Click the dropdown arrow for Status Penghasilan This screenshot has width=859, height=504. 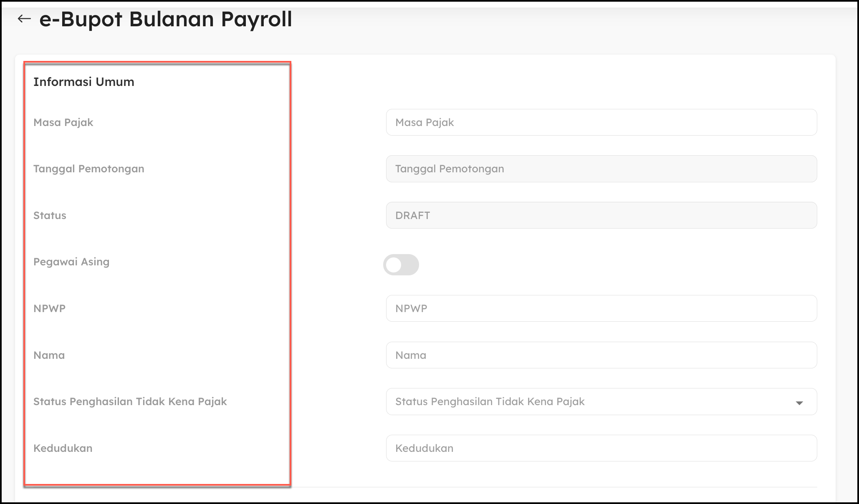click(x=799, y=403)
